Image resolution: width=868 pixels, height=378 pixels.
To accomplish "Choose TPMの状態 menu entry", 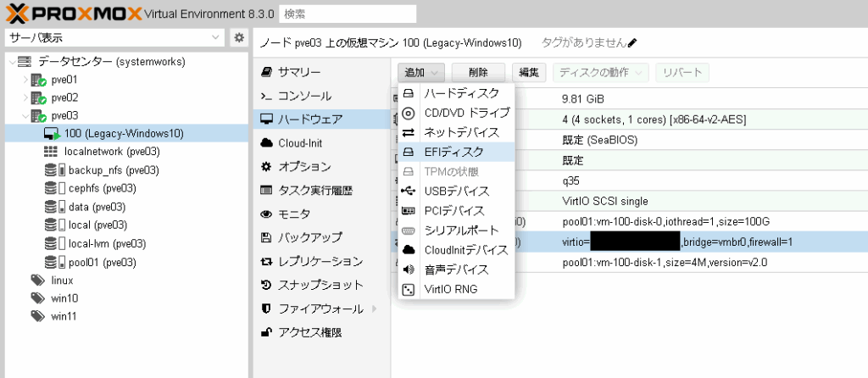I will [x=457, y=171].
